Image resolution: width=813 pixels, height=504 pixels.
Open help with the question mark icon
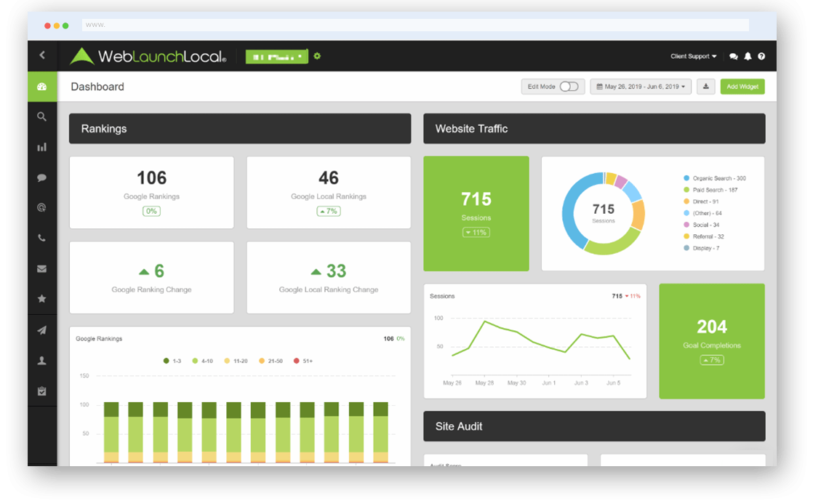tap(761, 57)
